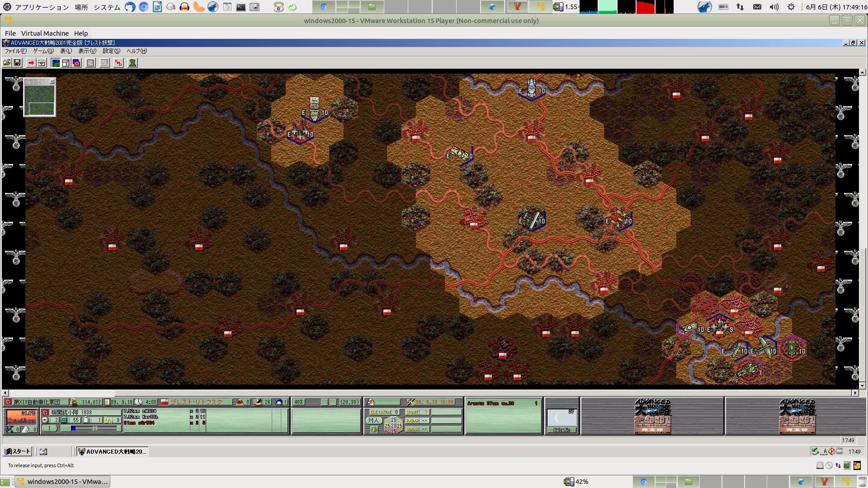
Task: Click the save floppy disk toolbar icon
Action: click(x=17, y=63)
